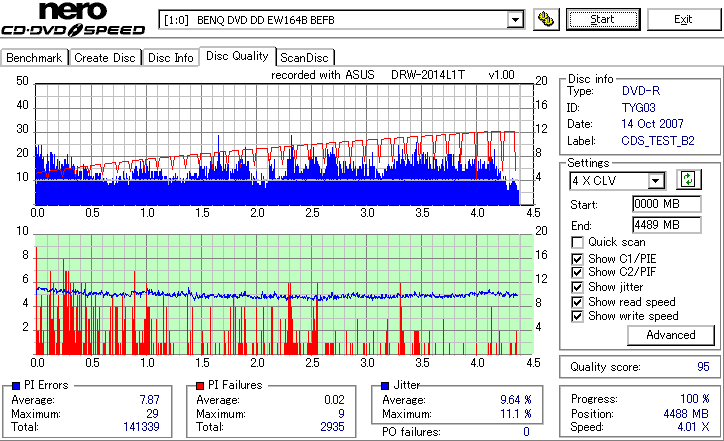The height and width of the screenshot is (441, 724).
Task: Click PI Failures maximum 9
Action: coord(341,414)
